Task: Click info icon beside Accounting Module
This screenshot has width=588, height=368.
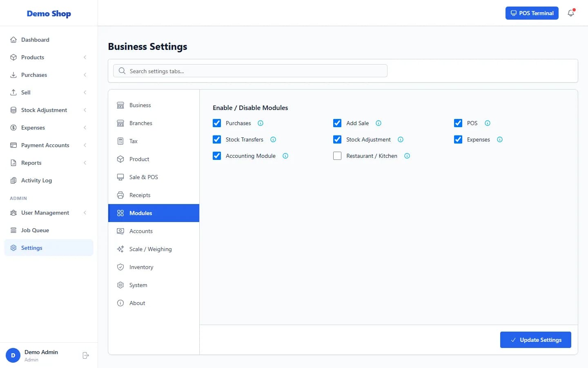Action: tap(285, 156)
